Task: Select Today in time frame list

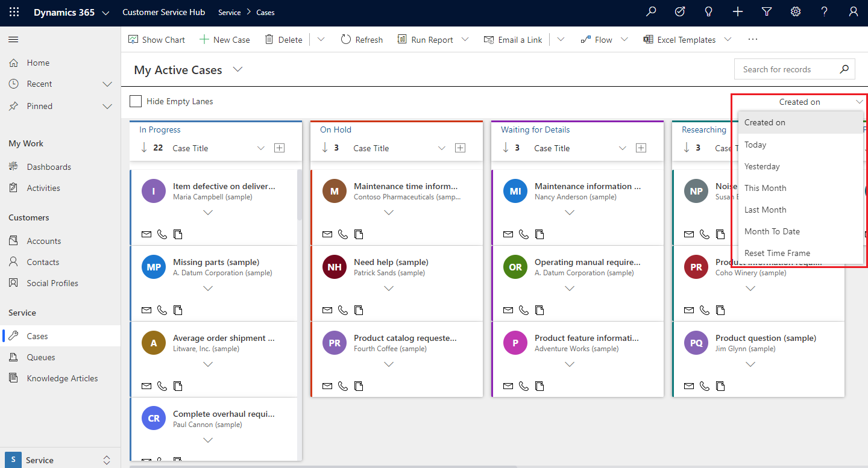Action: pos(800,145)
